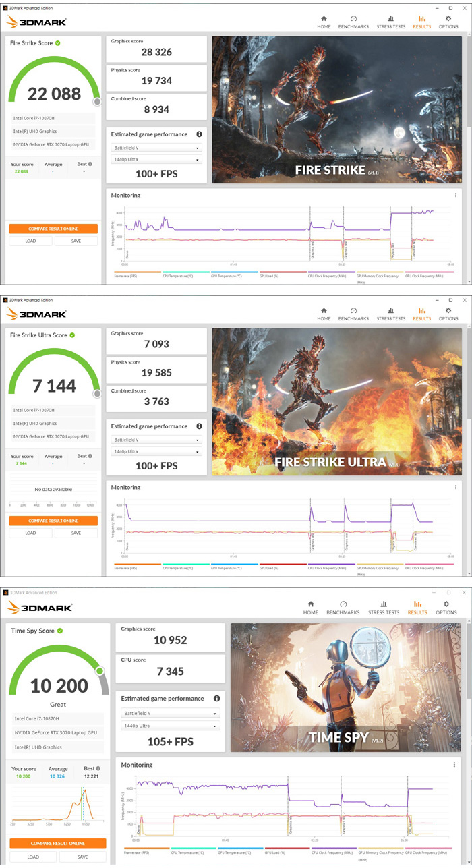Click the FIRE STRIKE ULTRA artwork image
The image size is (472, 868).
[x=338, y=402]
